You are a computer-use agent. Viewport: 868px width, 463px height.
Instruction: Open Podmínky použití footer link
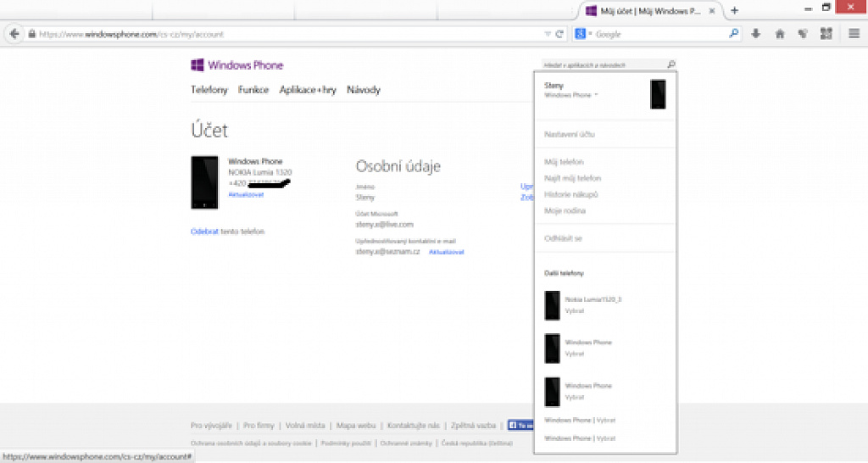pos(346,443)
